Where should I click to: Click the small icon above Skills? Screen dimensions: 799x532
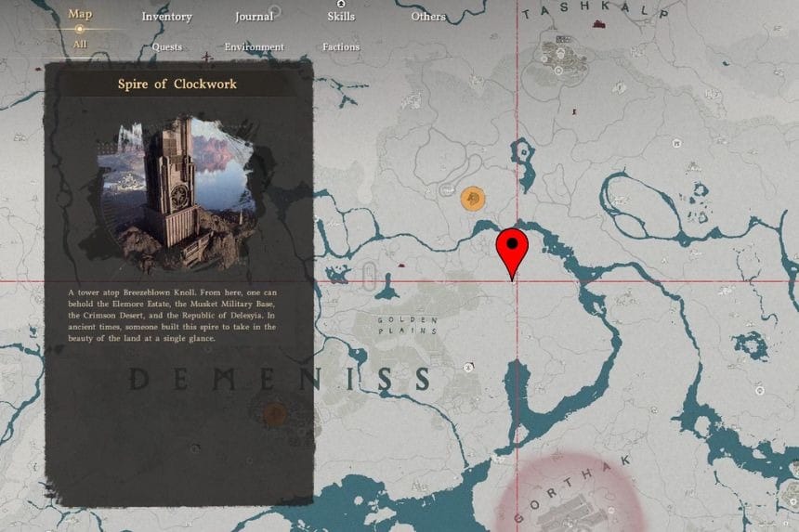pos(341,4)
